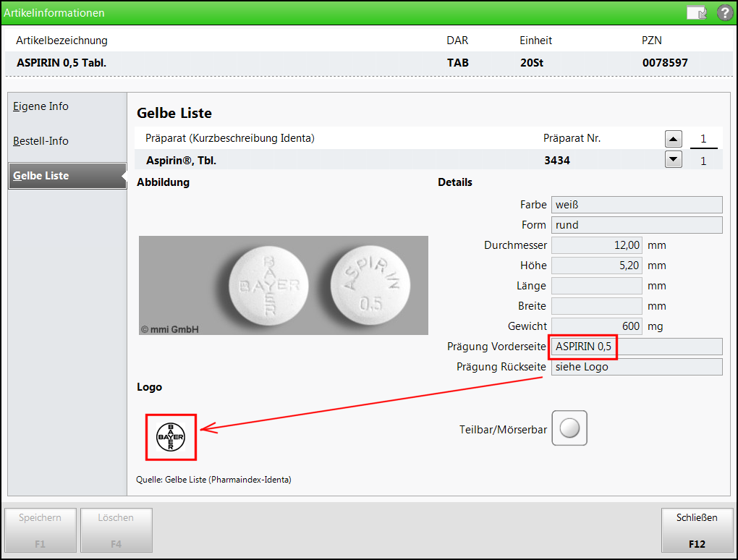The image size is (738, 560).
Task: Click the Logo section label
Action: (x=150, y=387)
